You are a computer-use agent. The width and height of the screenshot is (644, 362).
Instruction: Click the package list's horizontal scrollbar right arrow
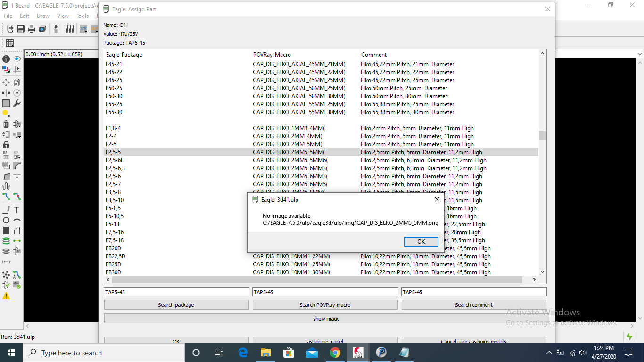click(535, 280)
